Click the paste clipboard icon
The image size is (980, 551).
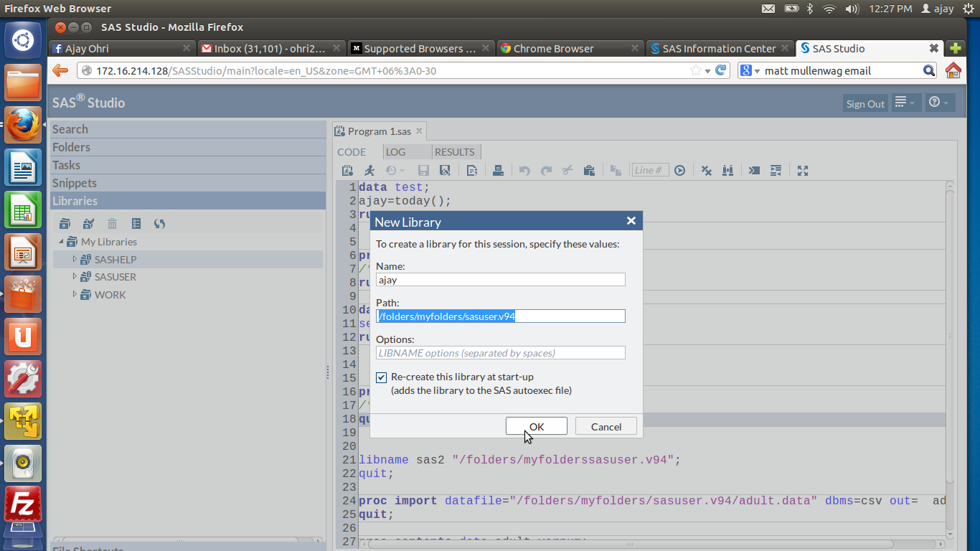tap(589, 171)
